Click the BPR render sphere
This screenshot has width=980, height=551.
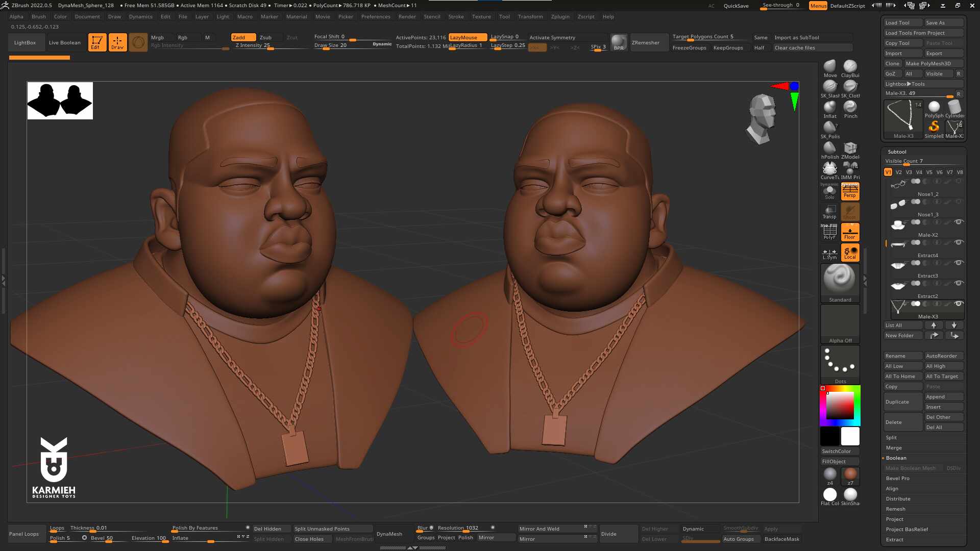click(x=619, y=42)
